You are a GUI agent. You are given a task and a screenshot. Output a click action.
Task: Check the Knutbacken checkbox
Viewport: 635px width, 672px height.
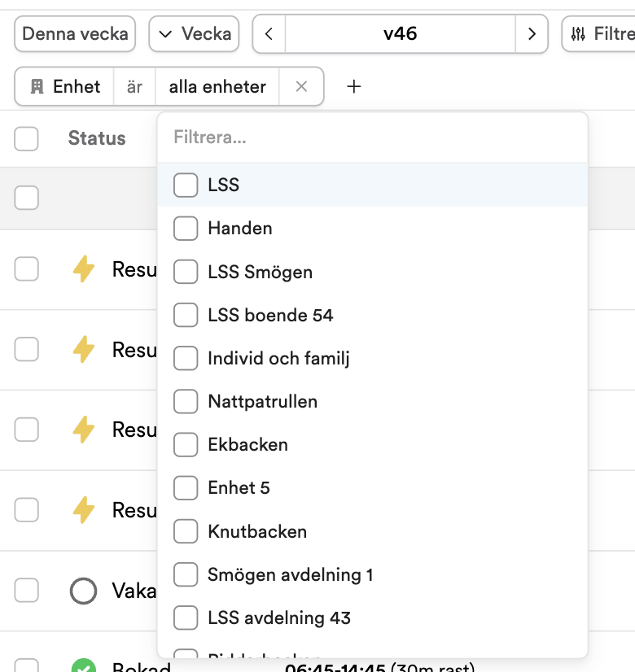[x=186, y=531]
